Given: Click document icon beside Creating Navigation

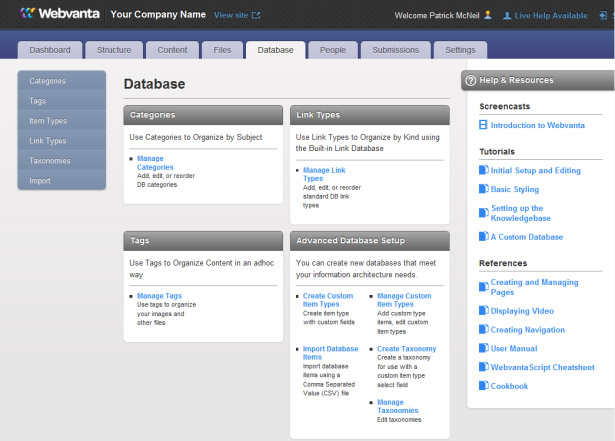Looking at the screenshot, I should point(484,329).
